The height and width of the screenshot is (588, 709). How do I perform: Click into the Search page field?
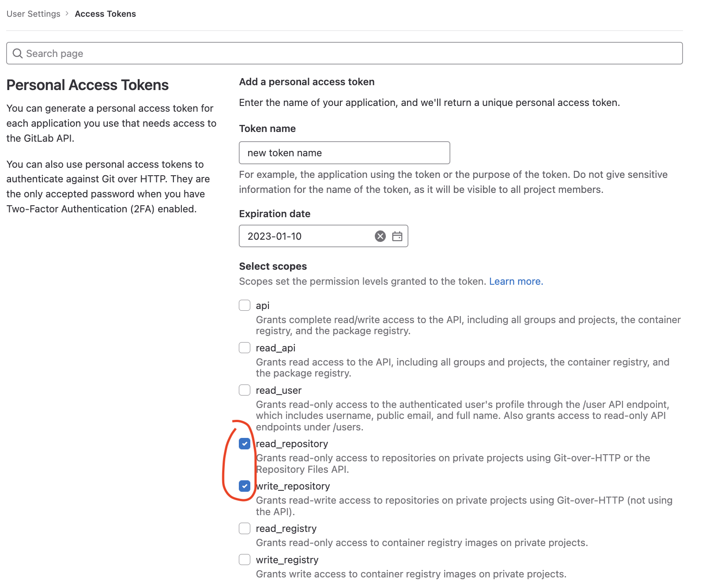click(344, 53)
